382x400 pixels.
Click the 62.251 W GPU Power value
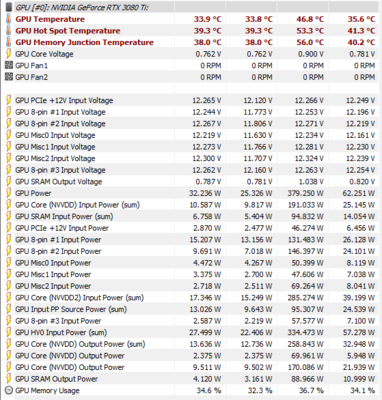(x=359, y=193)
